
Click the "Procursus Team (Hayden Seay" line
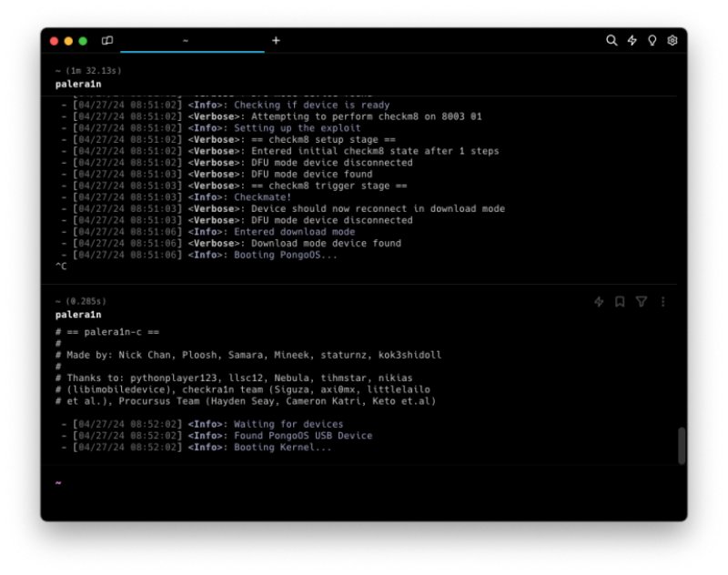click(246, 401)
